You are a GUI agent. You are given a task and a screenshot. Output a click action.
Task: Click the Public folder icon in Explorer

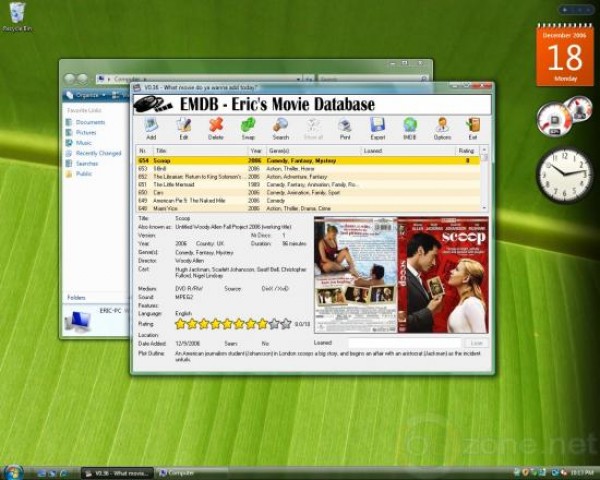tap(69, 174)
